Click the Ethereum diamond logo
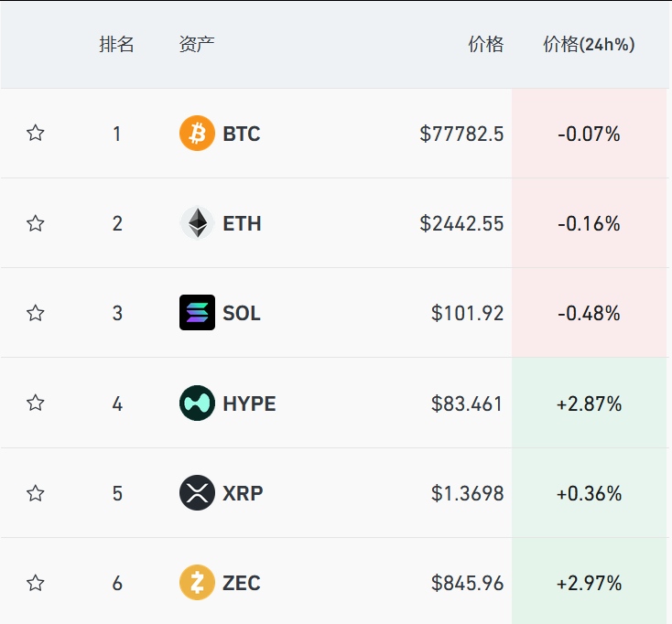This screenshot has width=672, height=624. click(197, 223)
